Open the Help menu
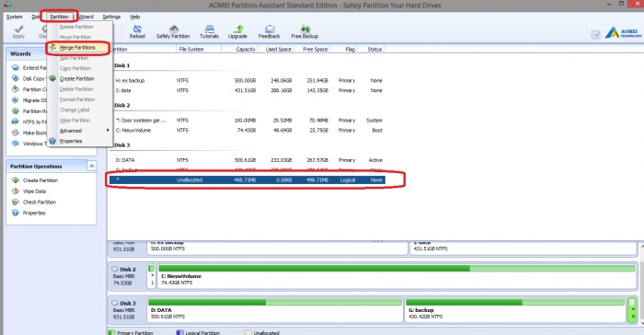Viewport: 644px width, 335px height. tap(135, 17)
